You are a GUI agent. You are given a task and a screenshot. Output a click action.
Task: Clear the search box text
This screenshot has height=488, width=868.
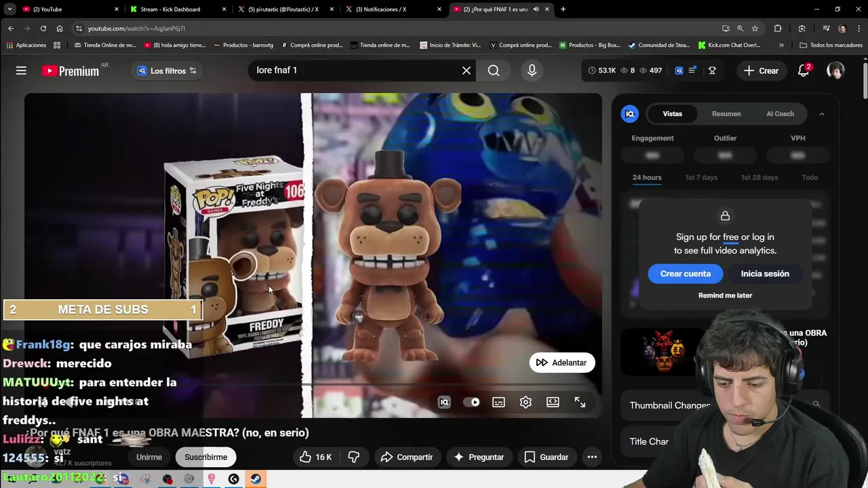(x=467, y=70)
